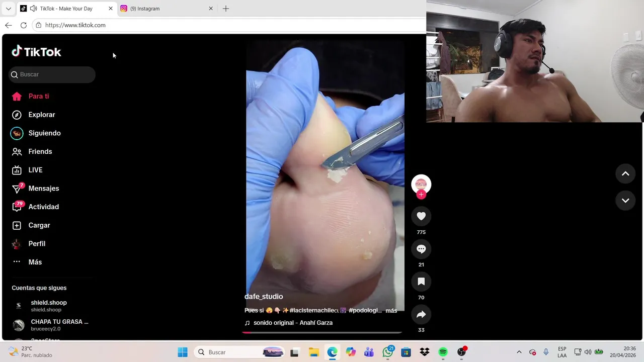
Task: Open the dafe_studio username link
Action: point(264,297)
